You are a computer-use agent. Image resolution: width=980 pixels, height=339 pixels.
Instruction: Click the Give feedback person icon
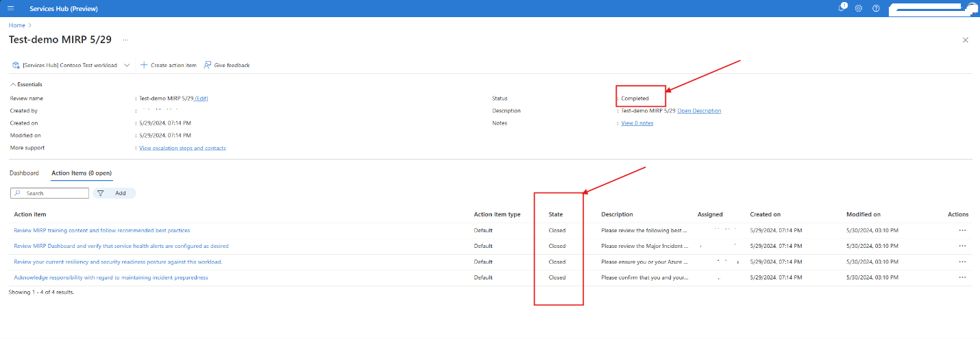coord(208,65)
